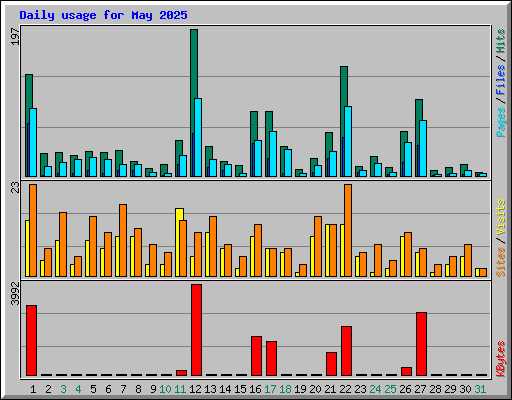Click the Files legend label
512x400 pixels.
coord(501,80)
